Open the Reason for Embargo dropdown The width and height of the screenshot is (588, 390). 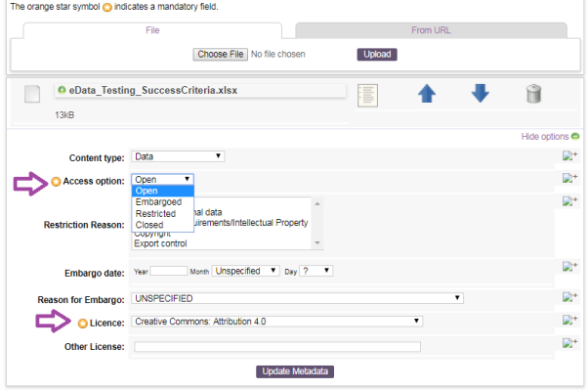(297, 298)
